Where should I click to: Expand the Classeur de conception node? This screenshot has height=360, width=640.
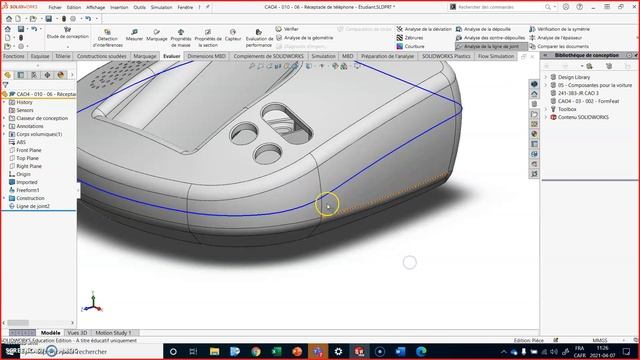point(4,118)
